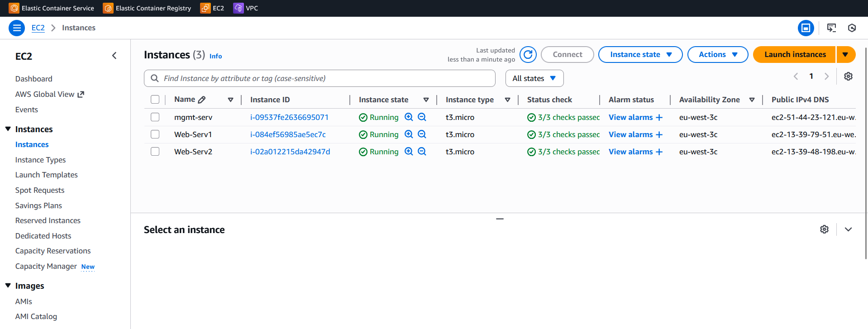Sort by Availability Zone column arrow

tap(752, 100)
